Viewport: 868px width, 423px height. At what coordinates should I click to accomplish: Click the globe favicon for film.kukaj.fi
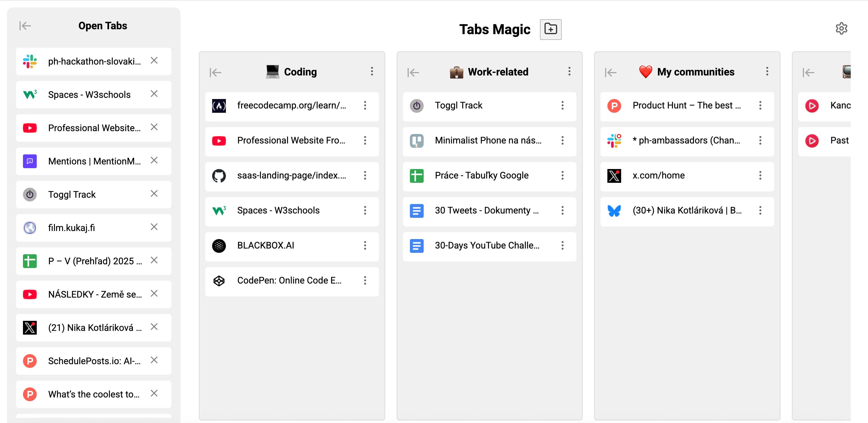30,228
